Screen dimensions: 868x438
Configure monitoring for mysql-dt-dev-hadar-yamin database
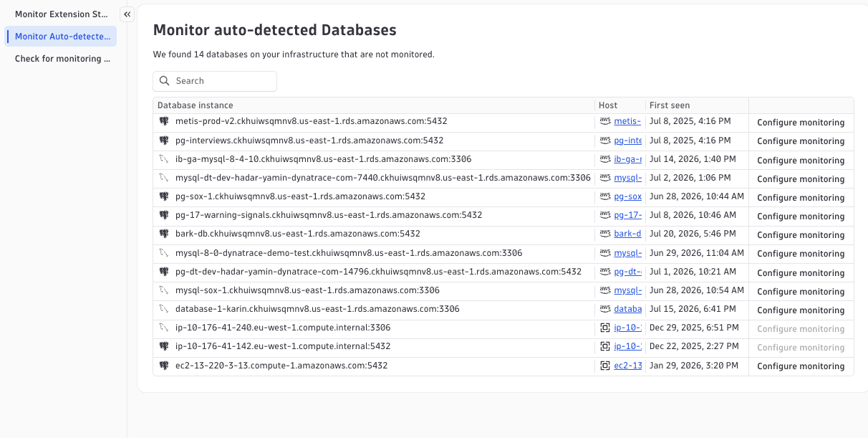click(x=801, y=179)
